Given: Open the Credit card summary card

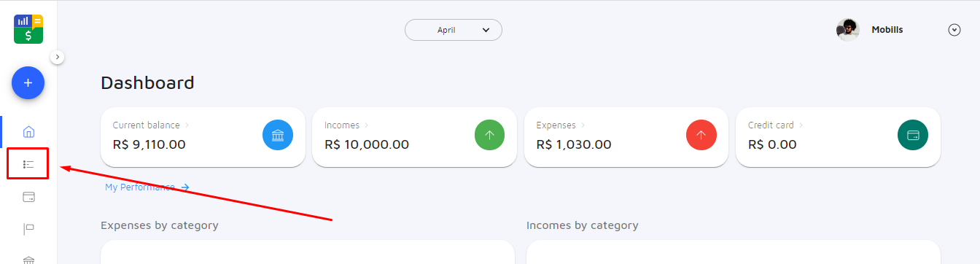Looking at the screenshot, I should tap(838, 137).
